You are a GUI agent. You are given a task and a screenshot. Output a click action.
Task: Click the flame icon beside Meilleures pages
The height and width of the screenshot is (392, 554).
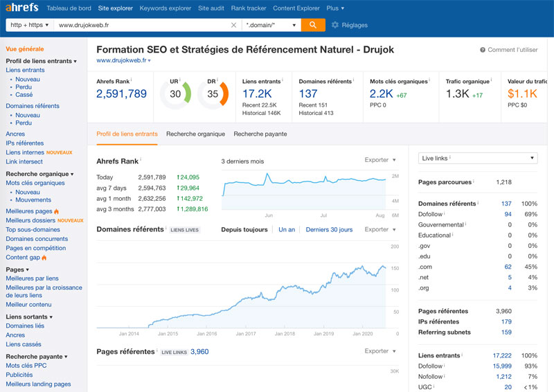click(56, 211)
